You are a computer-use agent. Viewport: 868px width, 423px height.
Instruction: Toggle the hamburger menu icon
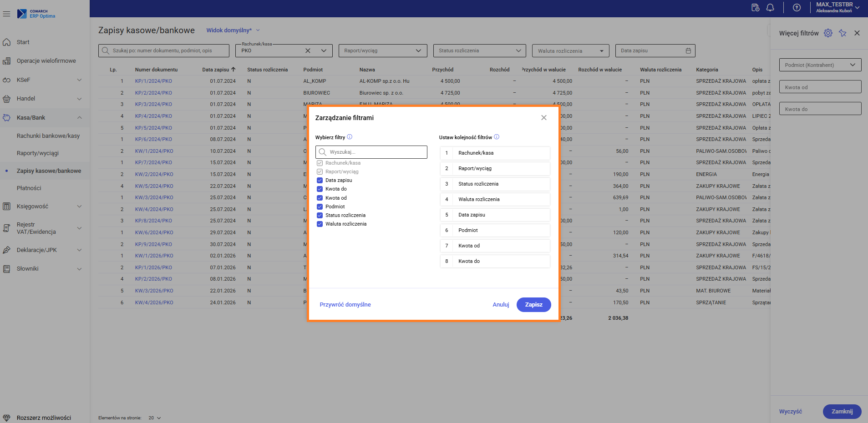(6, 14)
